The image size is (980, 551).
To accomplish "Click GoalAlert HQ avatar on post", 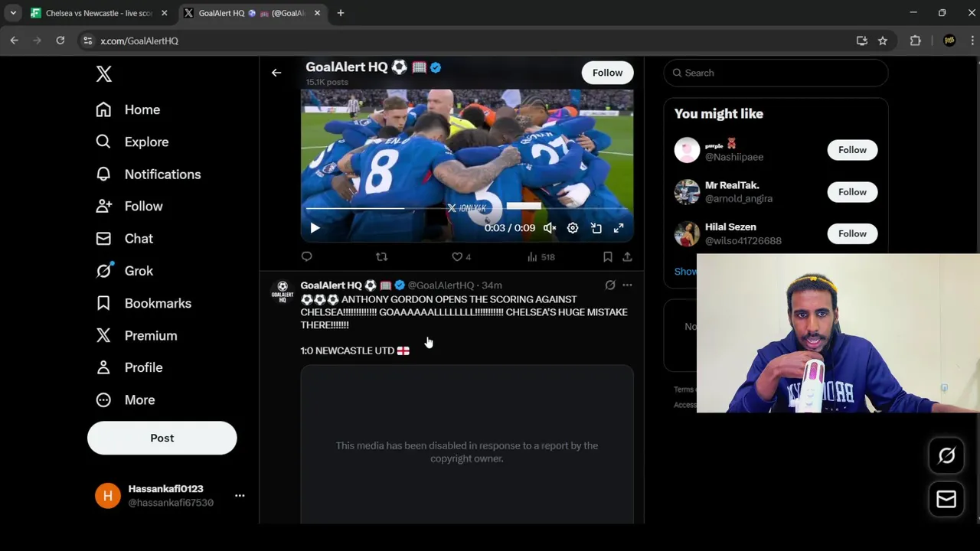I will tap(283, 292).
